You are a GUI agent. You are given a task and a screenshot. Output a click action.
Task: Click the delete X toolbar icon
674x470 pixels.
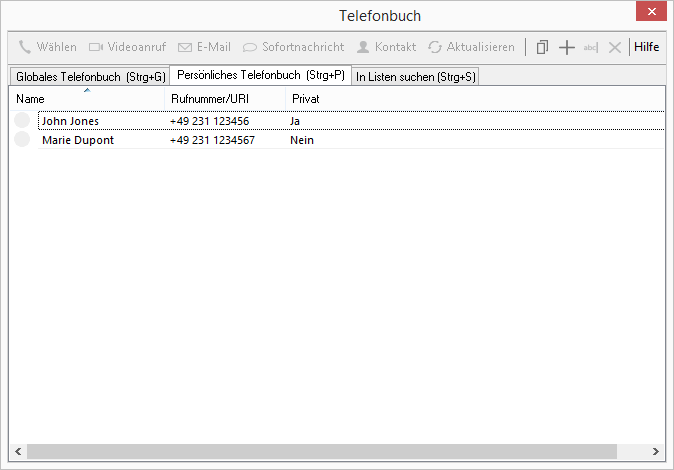615,47
